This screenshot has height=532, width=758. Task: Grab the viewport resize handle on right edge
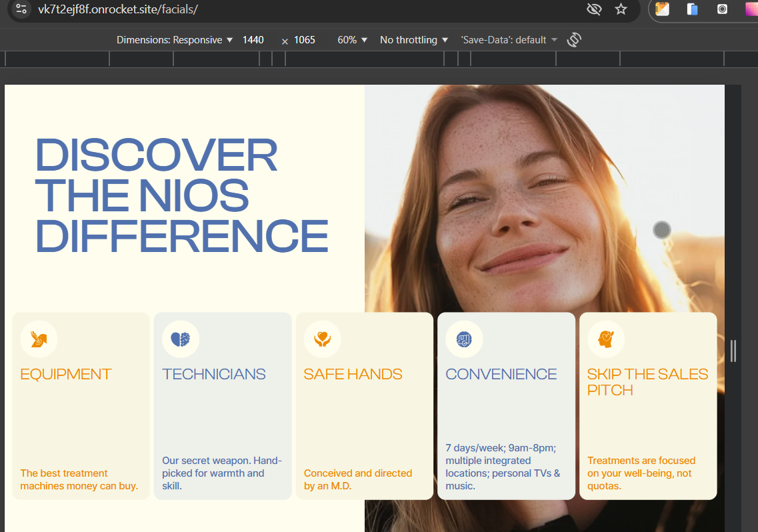pos(733,351)
